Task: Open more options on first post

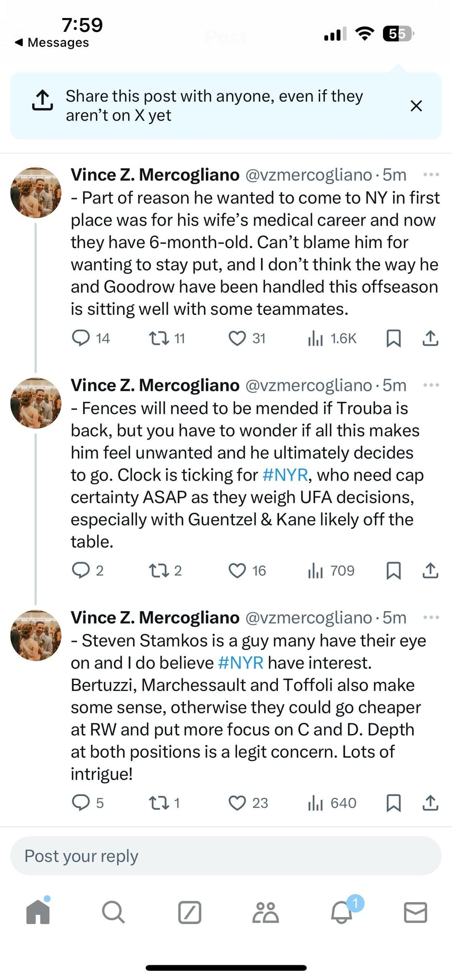Action: coord(431,175)
